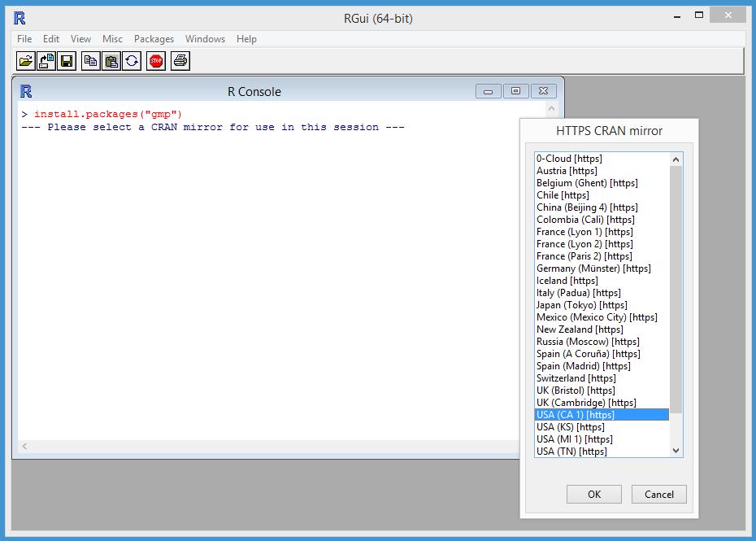
Task: Open the Packages menu
Action: point(154,38)
